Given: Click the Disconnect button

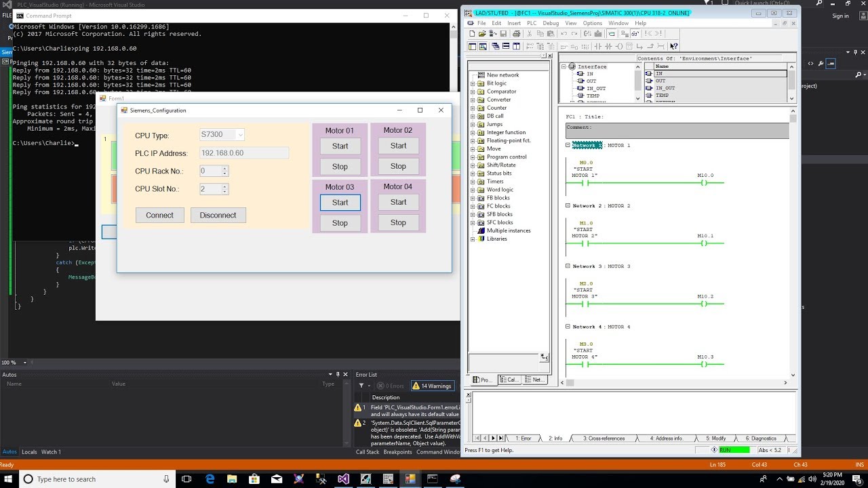Looking at the screenshot, I should click(218, 215).
